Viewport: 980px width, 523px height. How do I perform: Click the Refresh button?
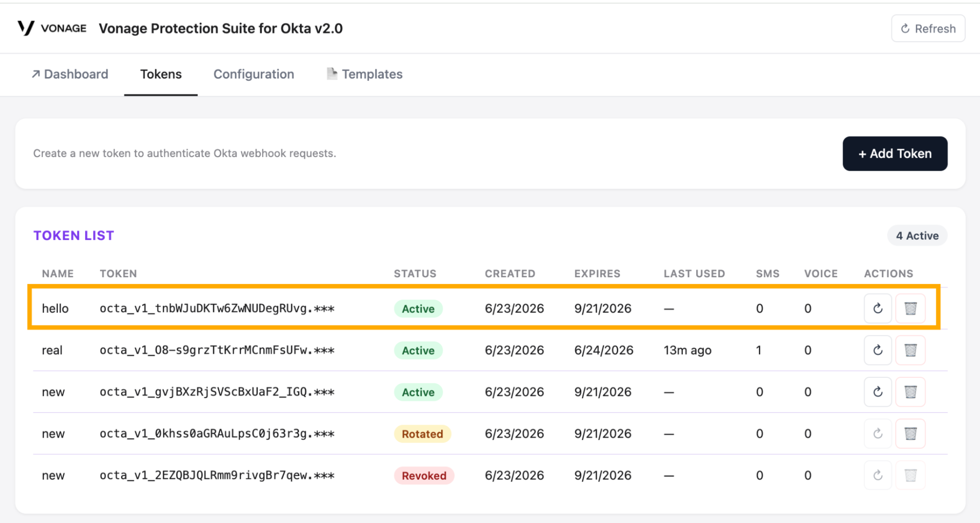[x=928, y=28]
